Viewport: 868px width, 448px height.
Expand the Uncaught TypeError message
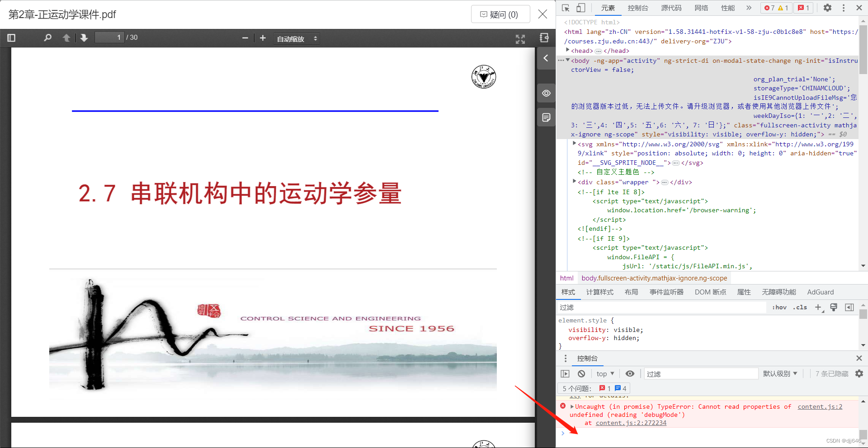572,406
